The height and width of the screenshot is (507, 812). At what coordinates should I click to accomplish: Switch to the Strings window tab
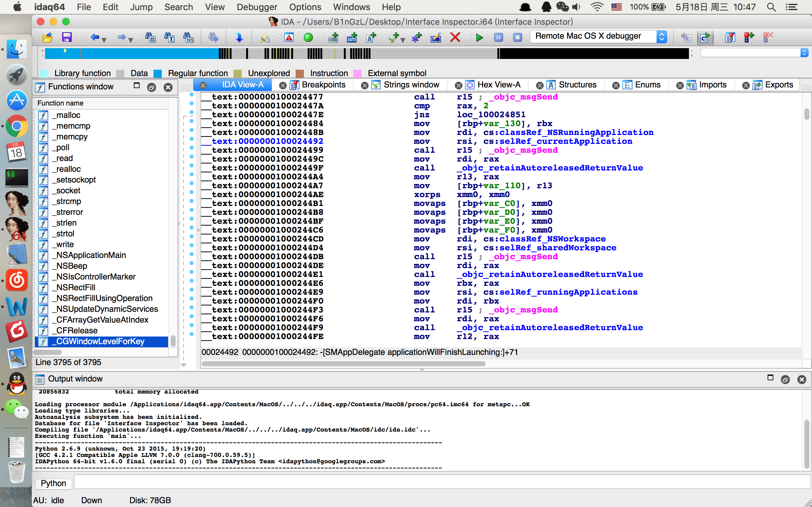tap(411, 85)
